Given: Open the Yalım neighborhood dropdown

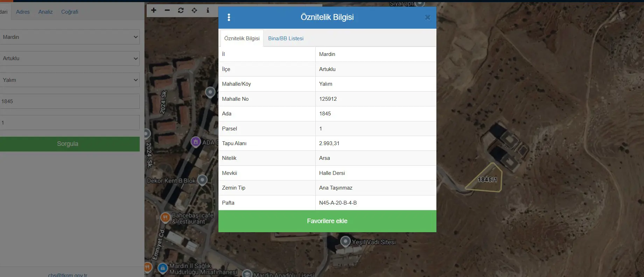Looking at the screenshot, I should click(x=70, y=80).
